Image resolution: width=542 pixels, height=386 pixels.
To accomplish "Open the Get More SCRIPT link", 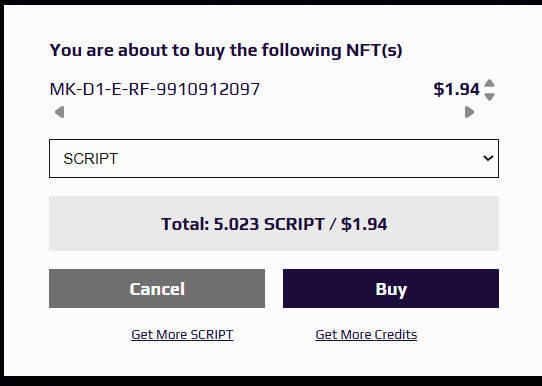I will pyautogui.click(x=182, y=335).
